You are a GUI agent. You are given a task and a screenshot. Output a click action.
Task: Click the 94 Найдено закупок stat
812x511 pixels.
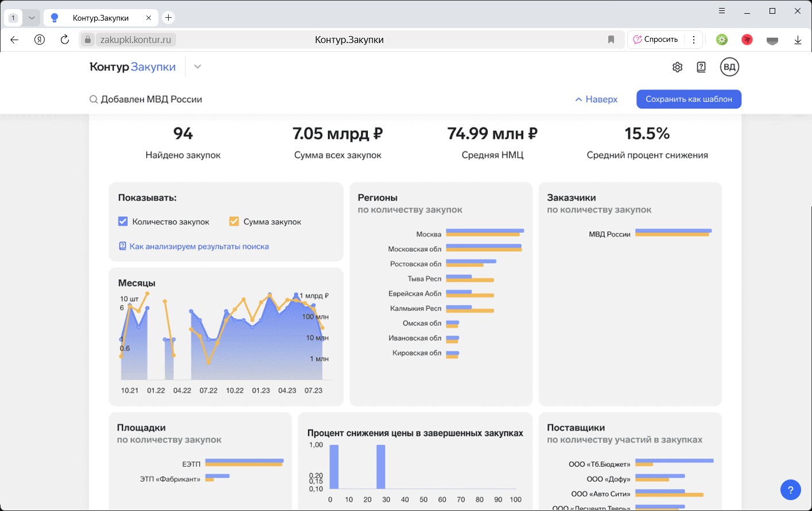183,143
